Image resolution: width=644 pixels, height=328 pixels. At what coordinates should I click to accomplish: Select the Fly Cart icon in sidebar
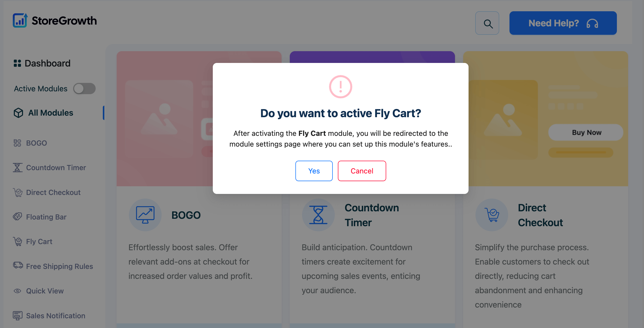point(17,241)
